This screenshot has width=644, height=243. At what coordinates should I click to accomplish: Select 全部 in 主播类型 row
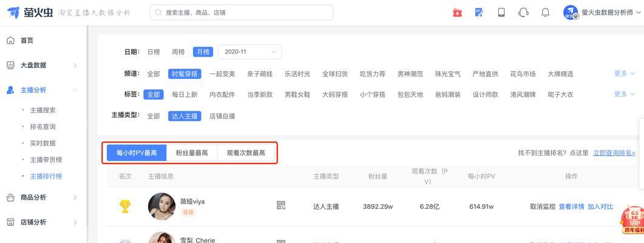tap(154, 116)
